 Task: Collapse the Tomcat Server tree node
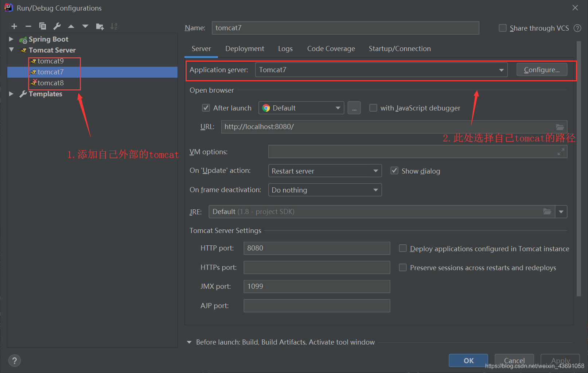[x=11, y=50]
